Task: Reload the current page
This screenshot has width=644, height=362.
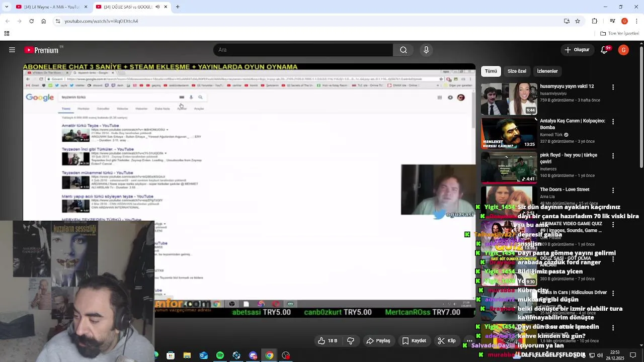Action: pyautogui.click(x=31, y=21)
